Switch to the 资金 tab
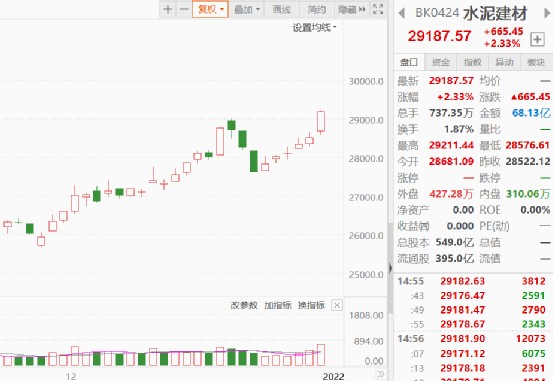 pos(441,62)
